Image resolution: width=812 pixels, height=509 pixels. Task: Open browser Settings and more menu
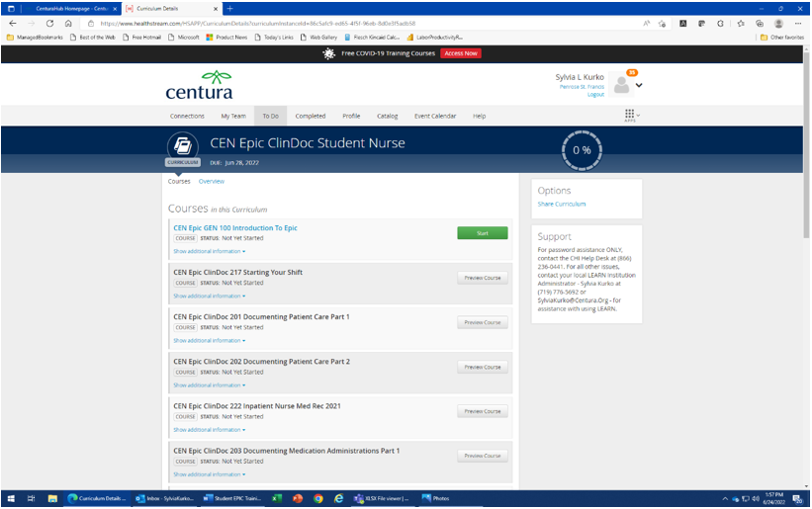coord(798,24)
